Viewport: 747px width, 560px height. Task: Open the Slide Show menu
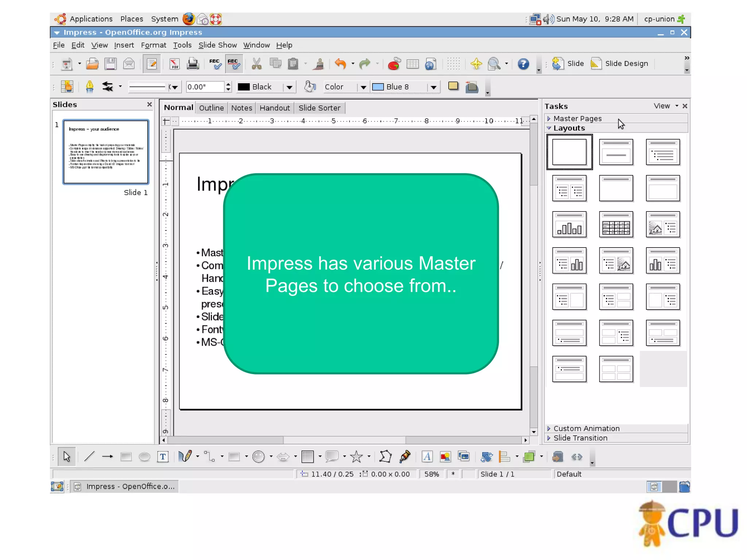217,45
